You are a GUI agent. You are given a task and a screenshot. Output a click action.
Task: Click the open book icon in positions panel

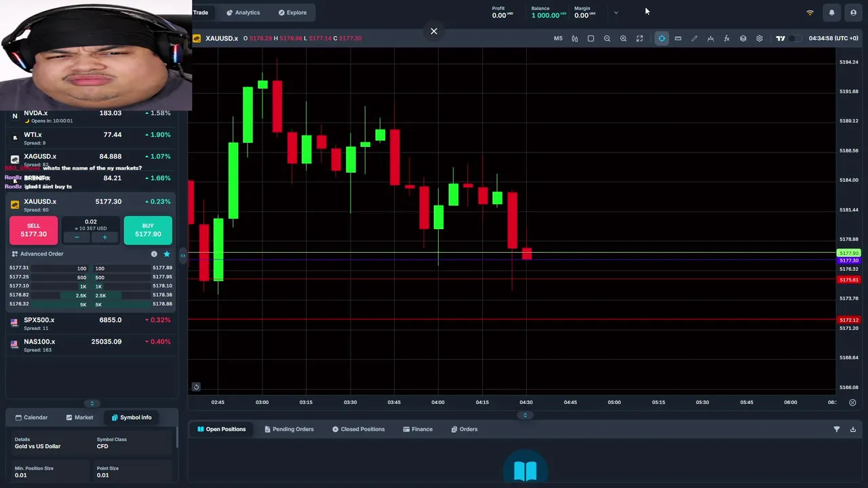pos(526,471)
